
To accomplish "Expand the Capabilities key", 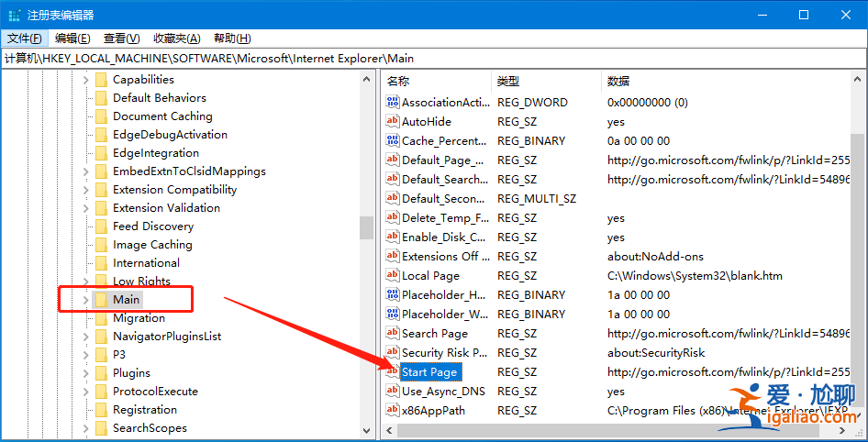I will coord(86,80).
